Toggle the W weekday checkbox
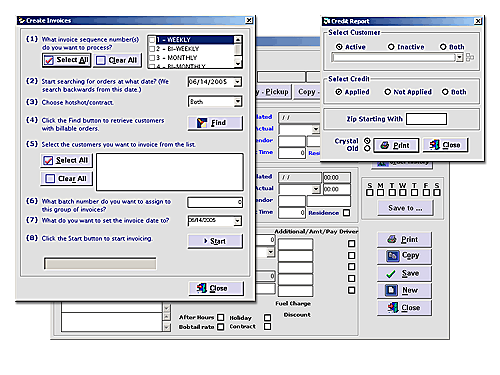 click(x=403, y=192)
